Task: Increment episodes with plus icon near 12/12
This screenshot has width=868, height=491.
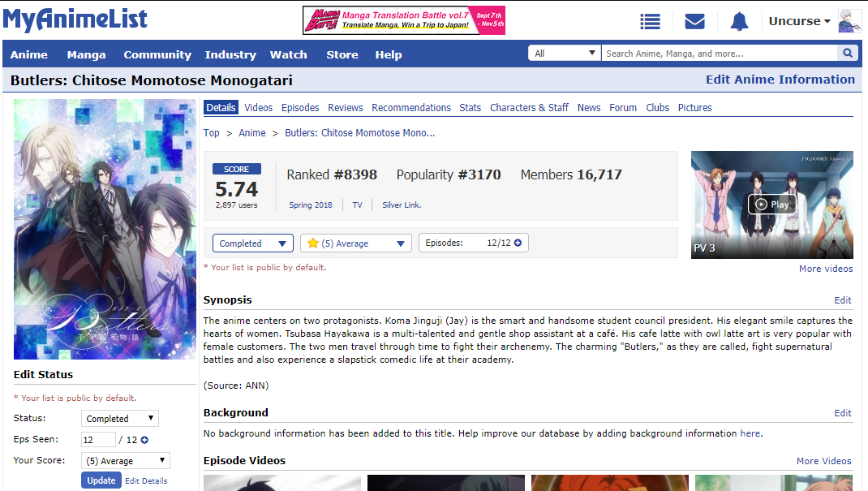Action: tap(518, 243)
